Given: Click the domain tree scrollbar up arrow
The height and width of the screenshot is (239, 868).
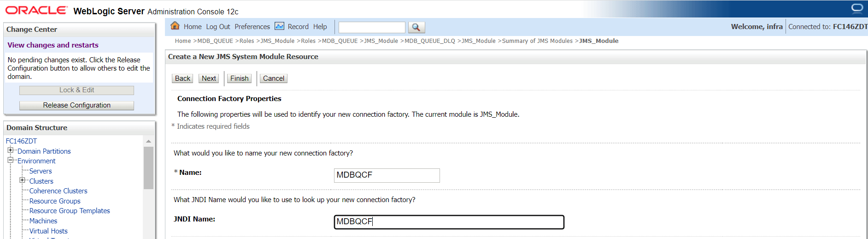Looking at the screenshot, I should coord(148,141).
